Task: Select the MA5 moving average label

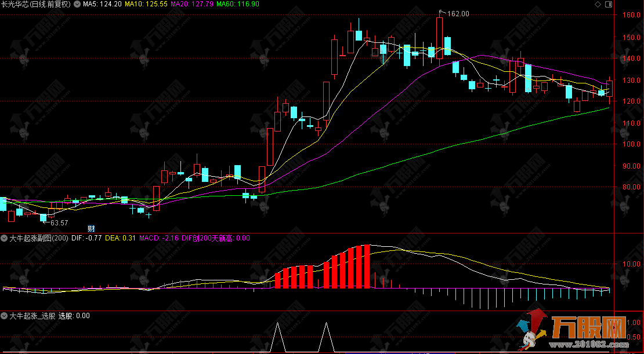Action: click(102, 4)
